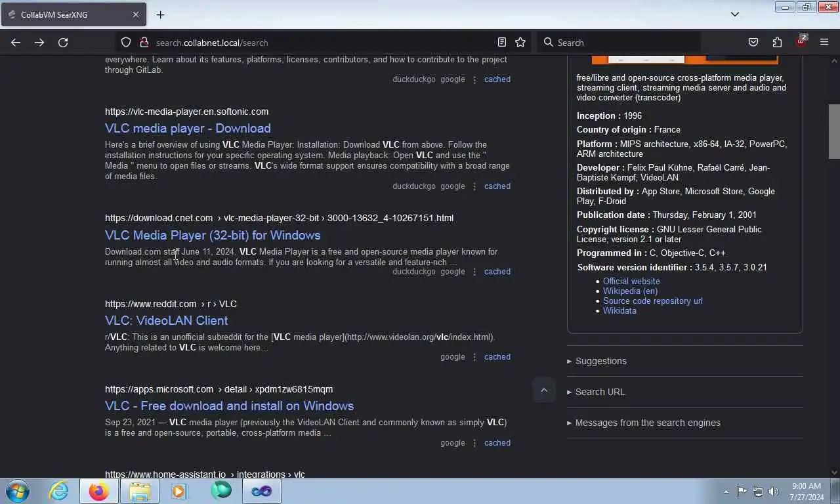This screenshot has width=840, height=504.
Task: Open VLC Media Player (32-bit) for Windows
Action: (213, 235)
